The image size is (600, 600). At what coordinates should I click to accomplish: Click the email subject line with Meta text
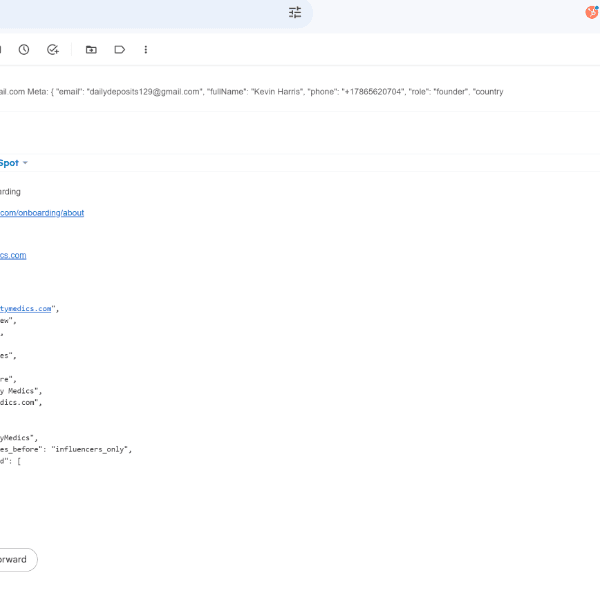click(x=250, y=91)
